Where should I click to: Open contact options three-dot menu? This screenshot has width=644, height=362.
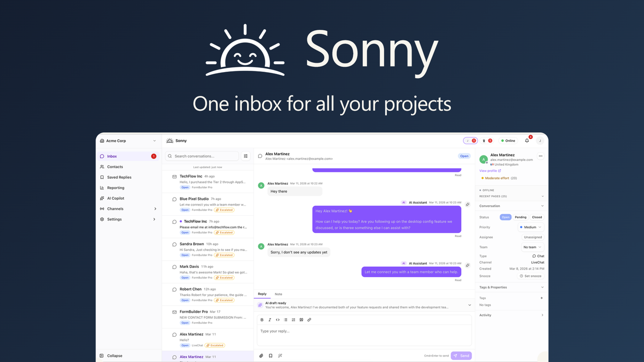click(541, 156)
